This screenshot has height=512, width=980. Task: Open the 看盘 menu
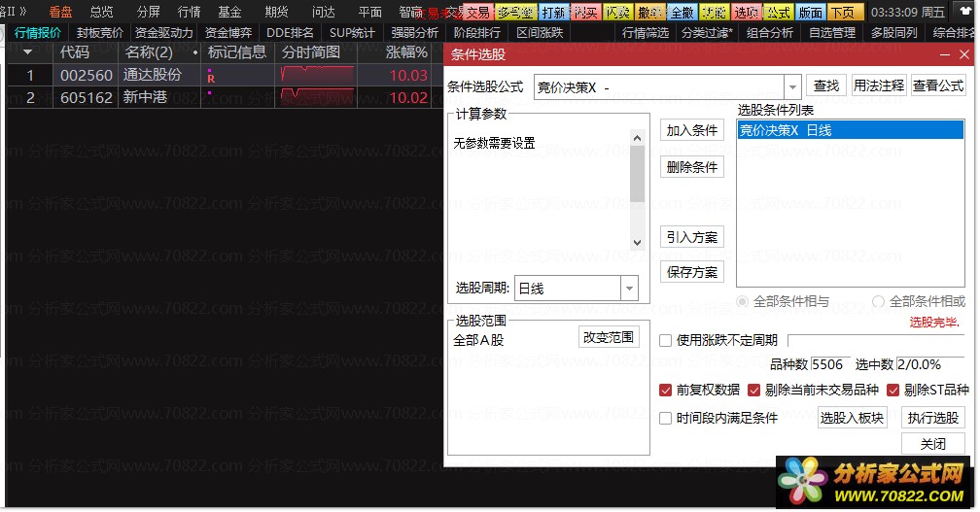[60, 12]
